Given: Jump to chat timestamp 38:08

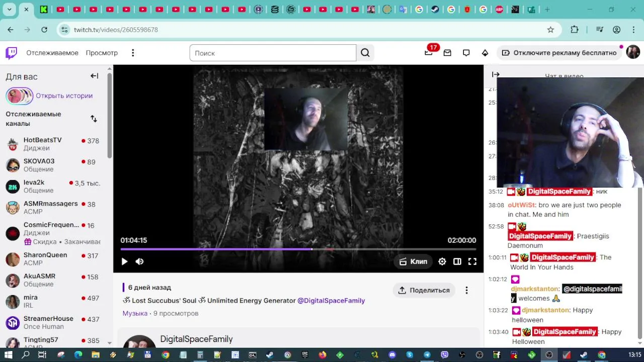Looking at the screenshot, I should (x=496, y=205).
